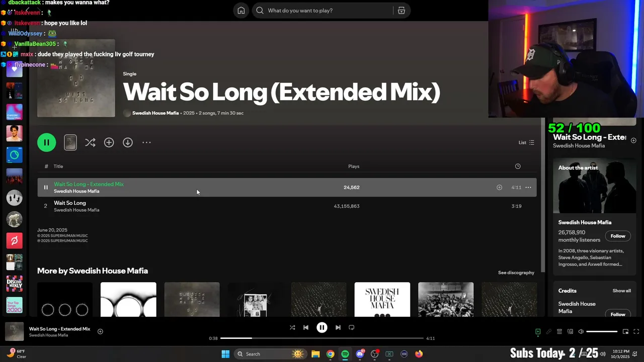Image resolution: width=644 pixels, height=362 pixels.
Task: Open Firefox from the taskbar
Action: point(419,354)
